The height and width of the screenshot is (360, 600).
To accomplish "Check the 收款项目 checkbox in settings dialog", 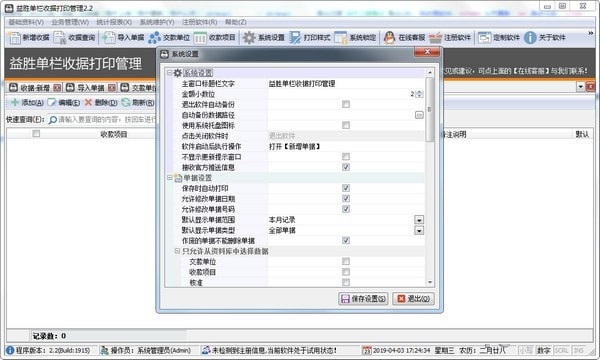I will coord(346,272).
